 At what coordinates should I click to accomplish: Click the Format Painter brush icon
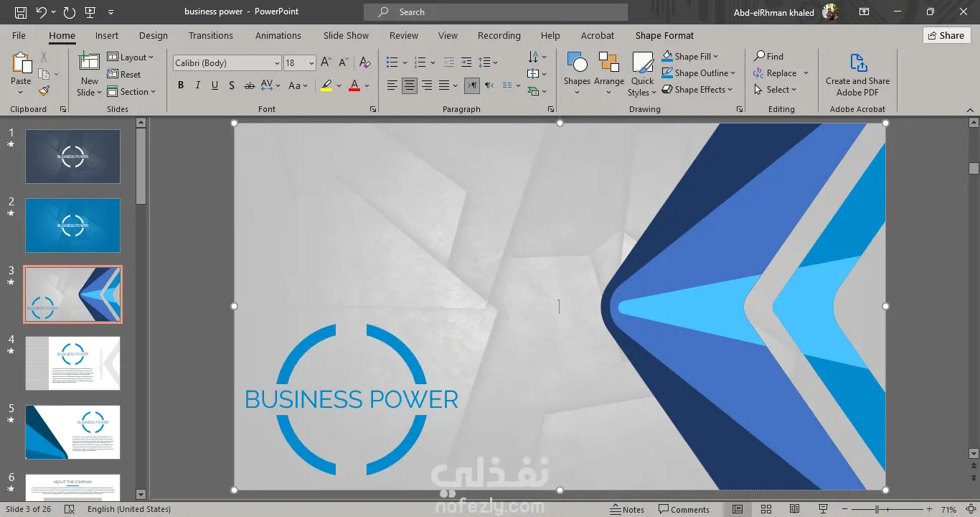[x=44, y=91]
